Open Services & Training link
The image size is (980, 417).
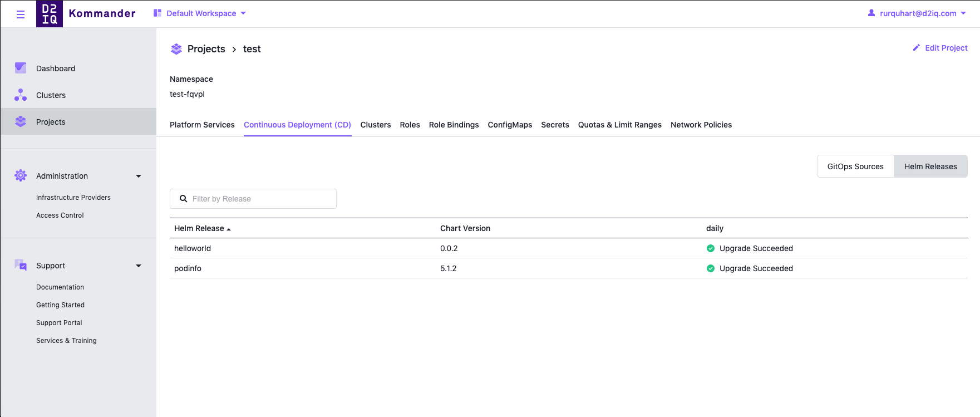66,341
